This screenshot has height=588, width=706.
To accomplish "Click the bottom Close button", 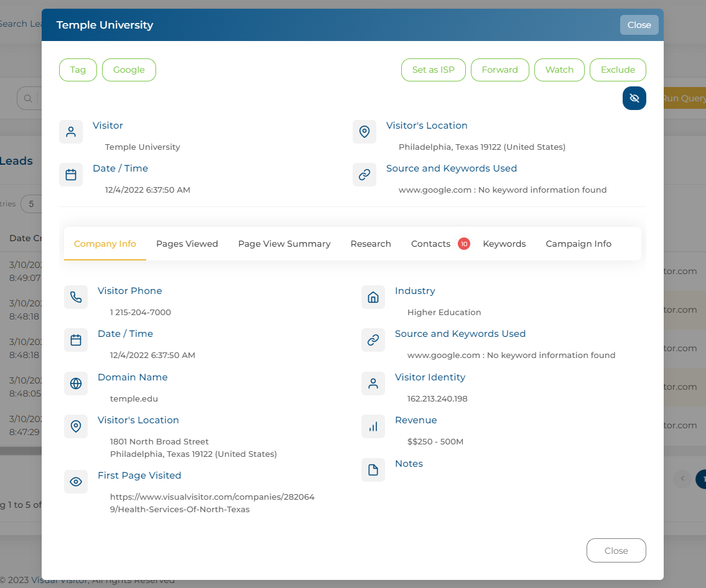I will coord(616,550).
